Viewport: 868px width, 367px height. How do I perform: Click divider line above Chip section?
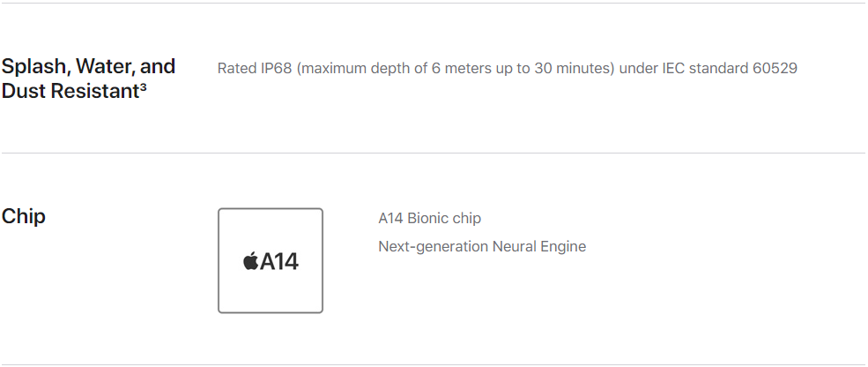pyautogui.click(x=434, y=153)
